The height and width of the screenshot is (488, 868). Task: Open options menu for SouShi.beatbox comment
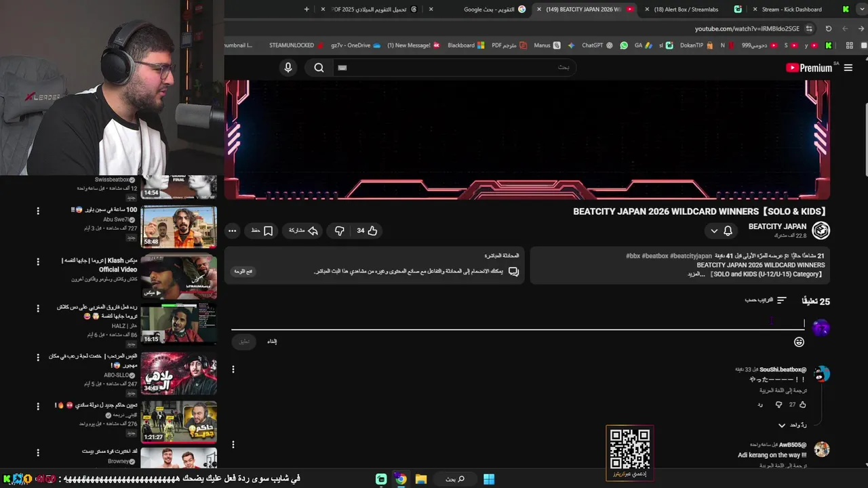(x=233, y=369)
